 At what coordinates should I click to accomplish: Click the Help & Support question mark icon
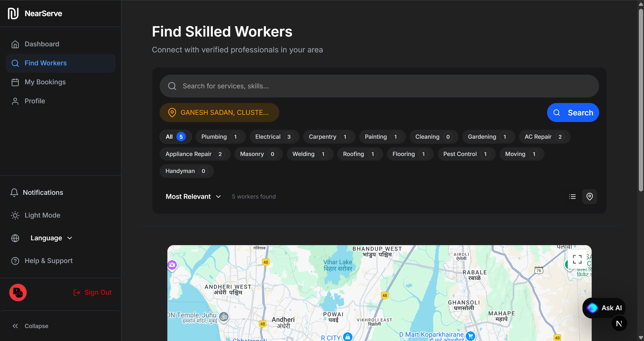coord(15,261)
